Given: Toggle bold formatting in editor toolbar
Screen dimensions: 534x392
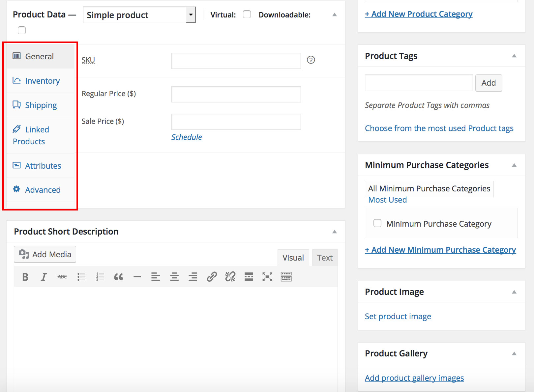Looking at the screenshot, I should (x=25, y=277).
